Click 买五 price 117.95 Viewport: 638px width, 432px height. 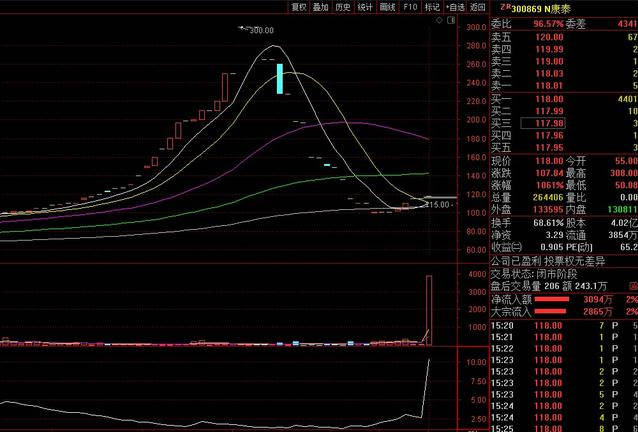tap(549, 148)
